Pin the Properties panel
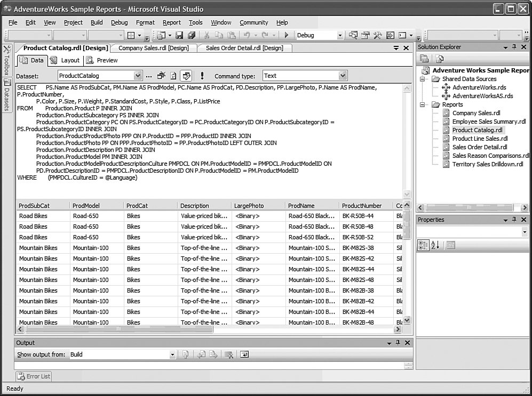Viewport: 532px width, 396px height. (514, 220)
